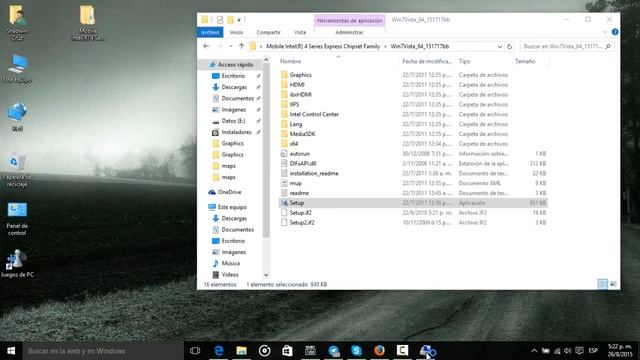Viewport: 640px width, 360px height.
Task: Open the Windows Start menu
Action: pyautogui.click(x=11, y=351)
